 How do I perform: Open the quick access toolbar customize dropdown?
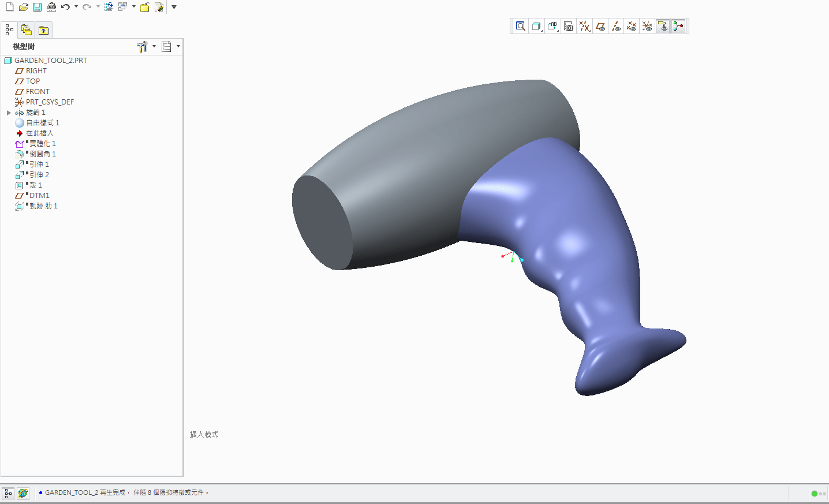point(174,7)
